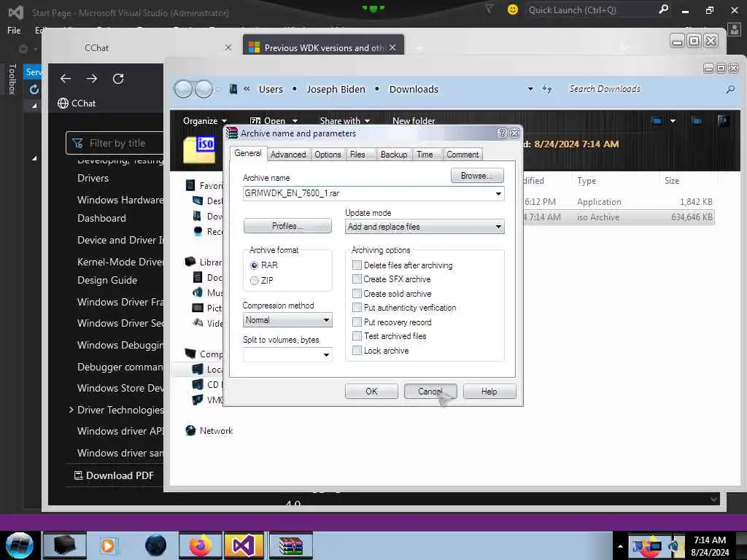Click the Explorer preview pane icon
Screen dimensions: 747x560
[x=697, y=121]
